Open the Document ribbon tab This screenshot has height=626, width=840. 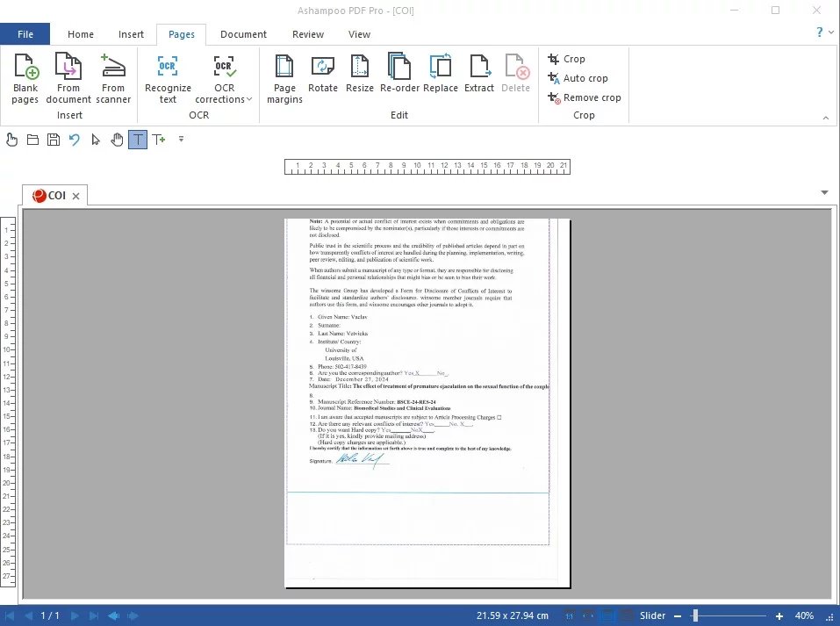click(x=243, y=34)
